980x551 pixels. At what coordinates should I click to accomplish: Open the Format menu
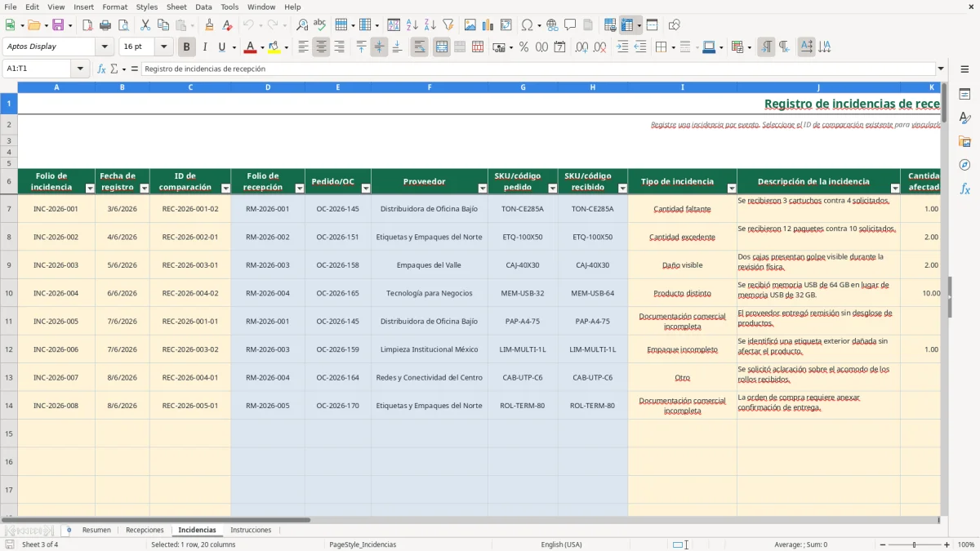pos(115,7)
